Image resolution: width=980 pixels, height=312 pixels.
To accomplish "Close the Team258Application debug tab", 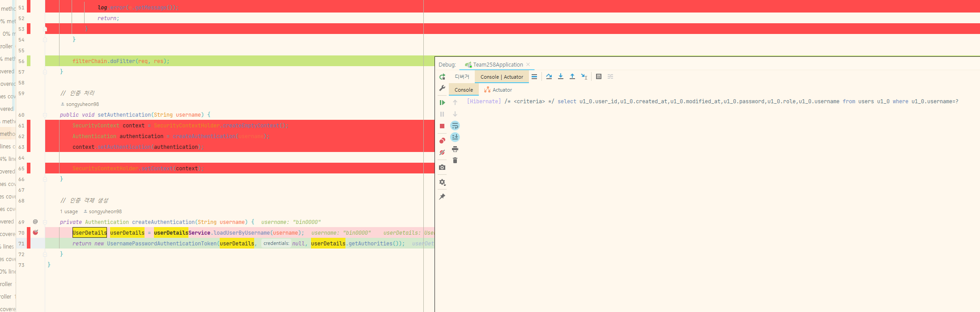I will click(x=528, y=65).
